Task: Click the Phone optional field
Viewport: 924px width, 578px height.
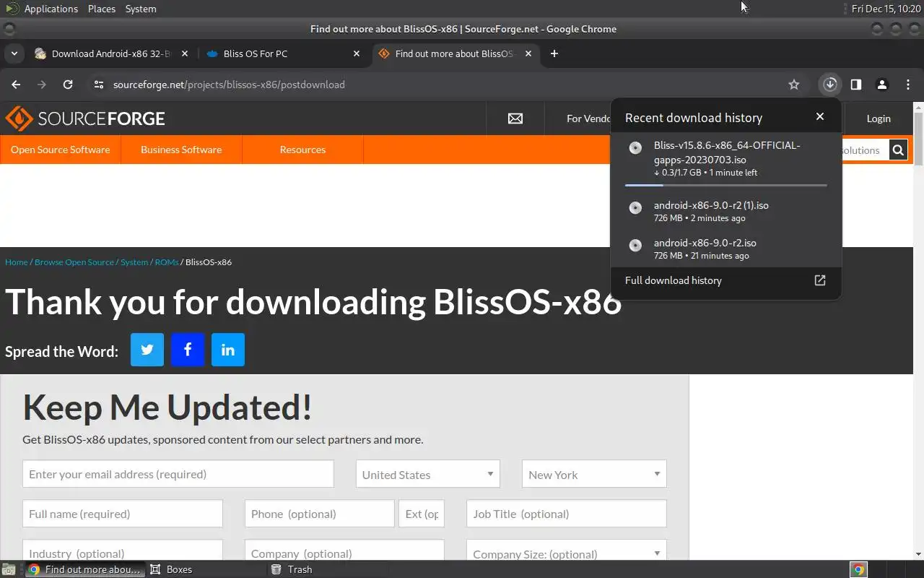Action: click(x=320, y=514)
